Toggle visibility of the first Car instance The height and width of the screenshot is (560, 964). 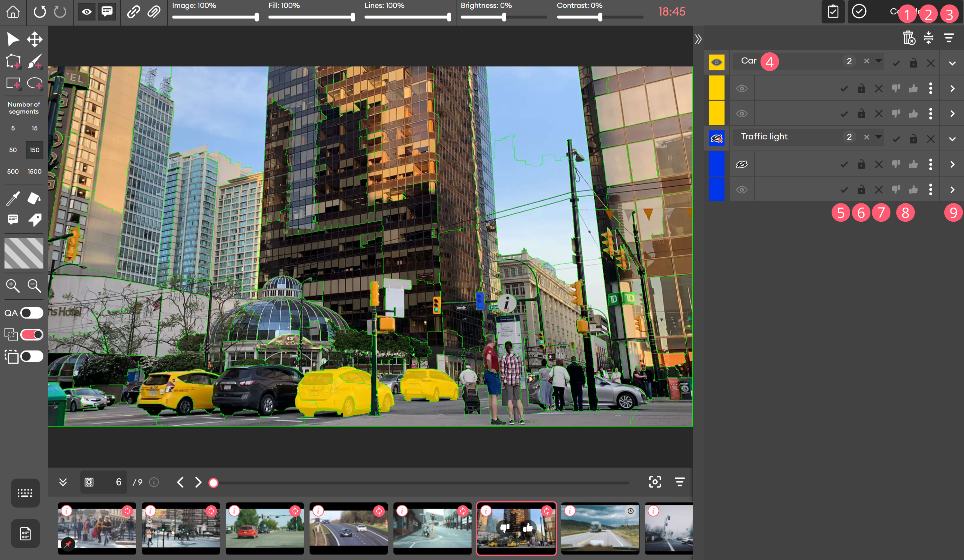point(742,89)
